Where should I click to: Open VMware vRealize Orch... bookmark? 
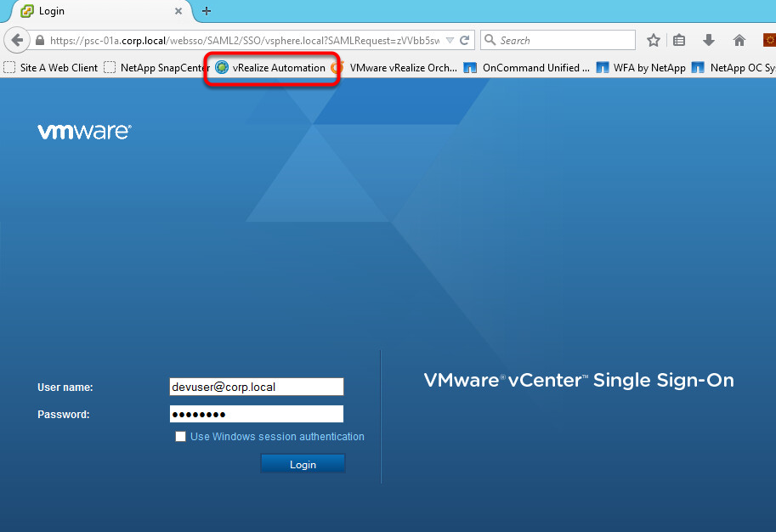394,68
